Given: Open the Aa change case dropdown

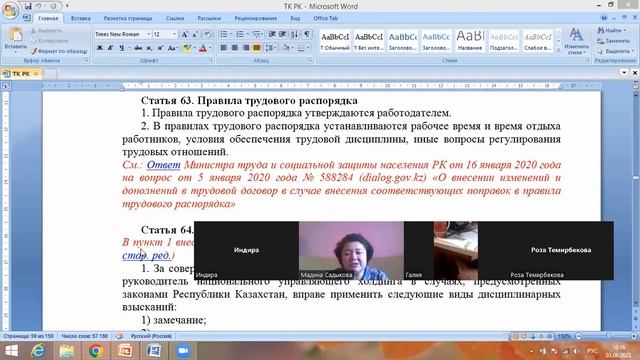Looking at the screenshot, I should pos(172,48).
